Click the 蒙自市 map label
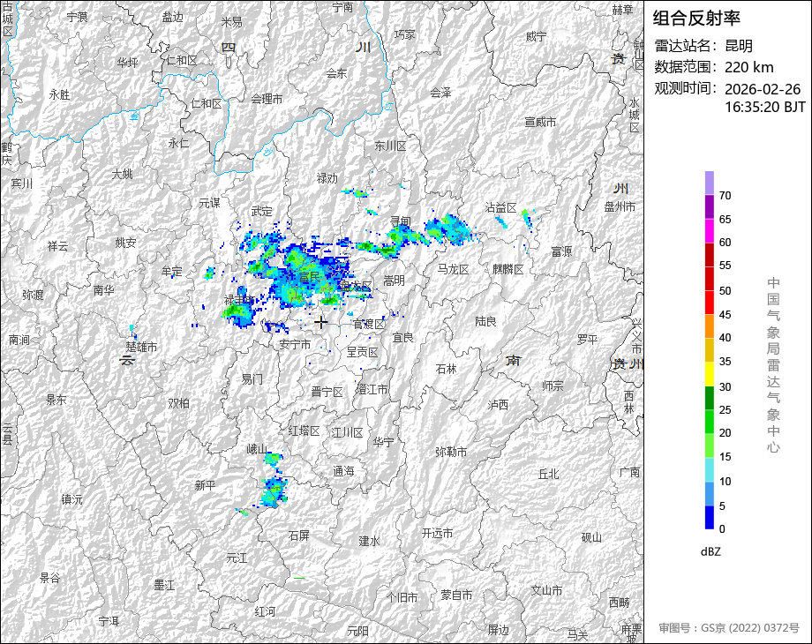The height and width of the screenshot is (644, 812). pyautogui.click(x=456, y=595)
